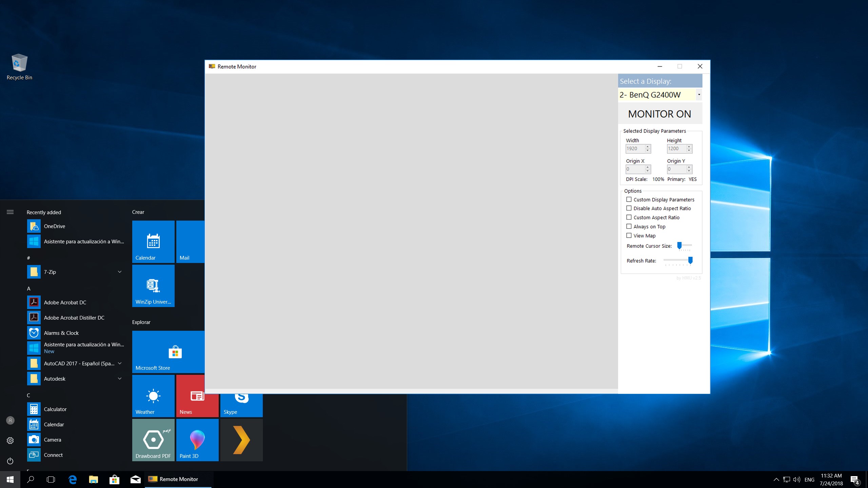Open the Start menu hamburger menu
Image resolution: width=868 pixels, height=488 pixels.
[10, 212]
